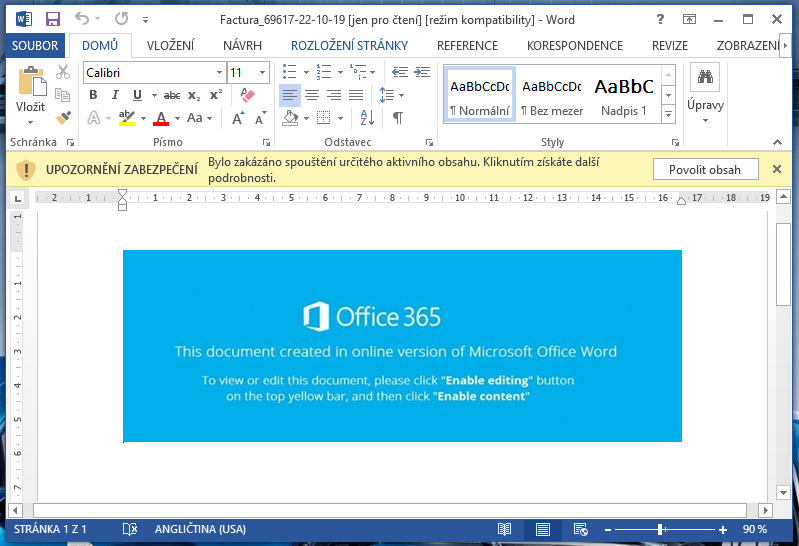This screenshot has width=799, height=546.
Task: Align text left
Action: 289,95
